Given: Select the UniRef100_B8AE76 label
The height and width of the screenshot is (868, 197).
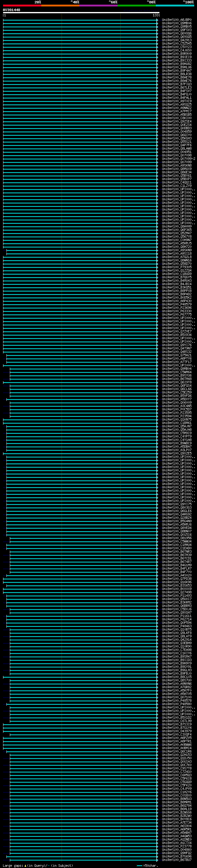Looking at the screenshot, I should (x=176, y=81).
